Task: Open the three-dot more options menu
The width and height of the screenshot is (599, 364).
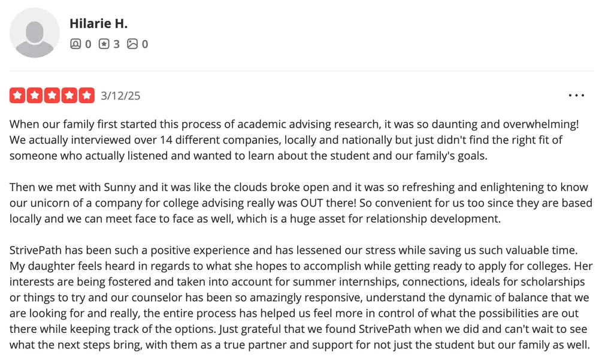Action: click(576, 95)
